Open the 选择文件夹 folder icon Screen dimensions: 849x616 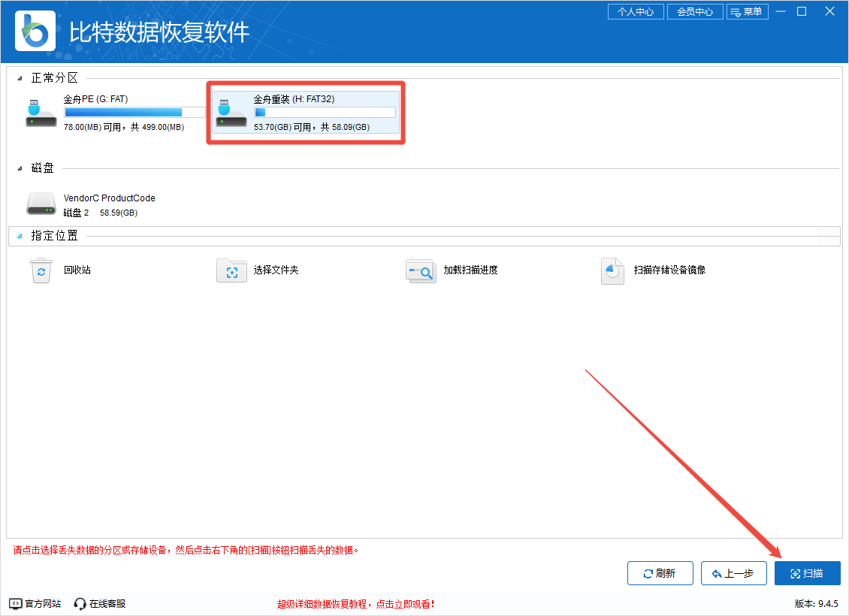tap(231, 270)
